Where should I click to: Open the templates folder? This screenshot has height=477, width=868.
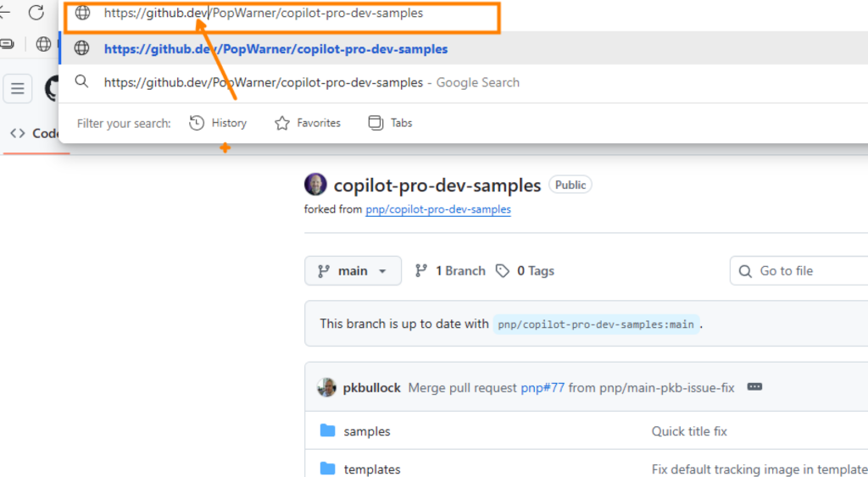tap(372, 469)
